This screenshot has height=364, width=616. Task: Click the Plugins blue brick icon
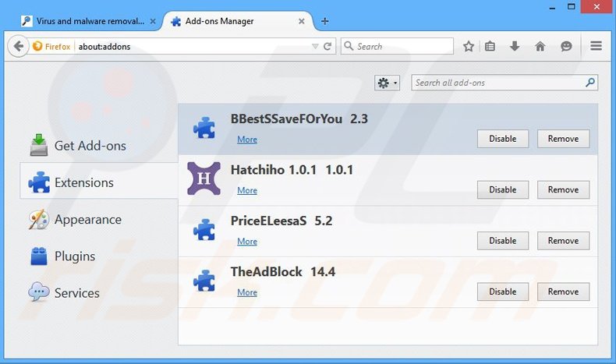[x=39, y=256]
